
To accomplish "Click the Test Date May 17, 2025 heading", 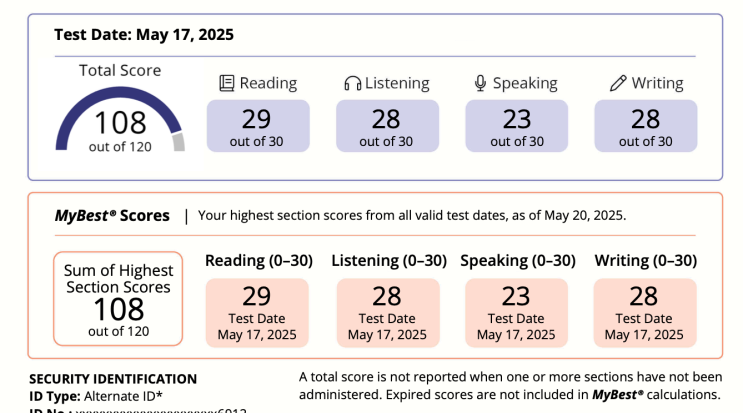I will click(144, 35).
